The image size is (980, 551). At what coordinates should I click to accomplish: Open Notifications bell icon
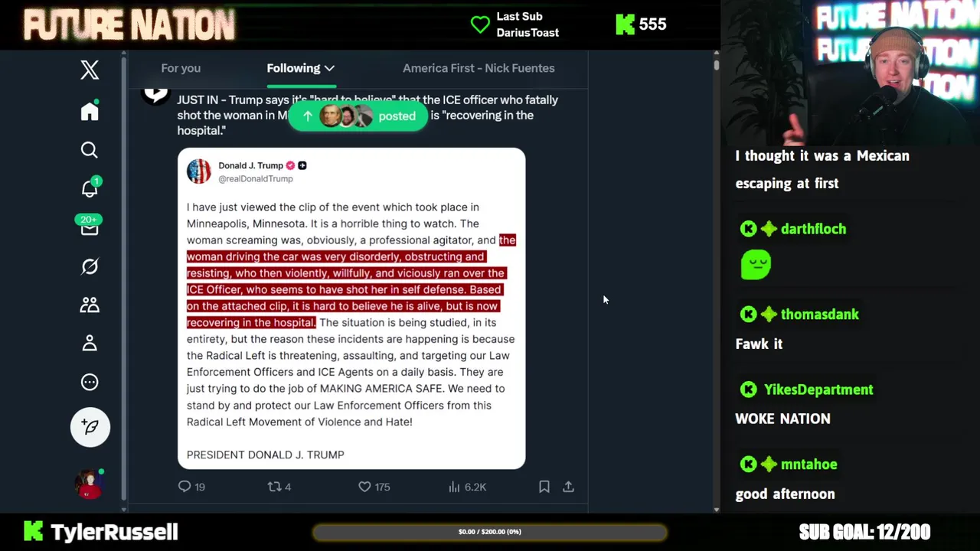click(x=90, y=188)
